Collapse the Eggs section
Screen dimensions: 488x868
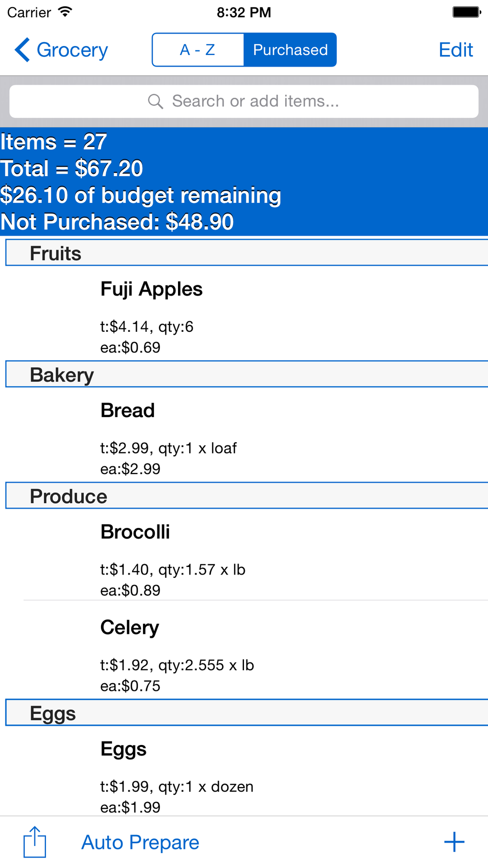pyautogui.click(x=53, y=713)
